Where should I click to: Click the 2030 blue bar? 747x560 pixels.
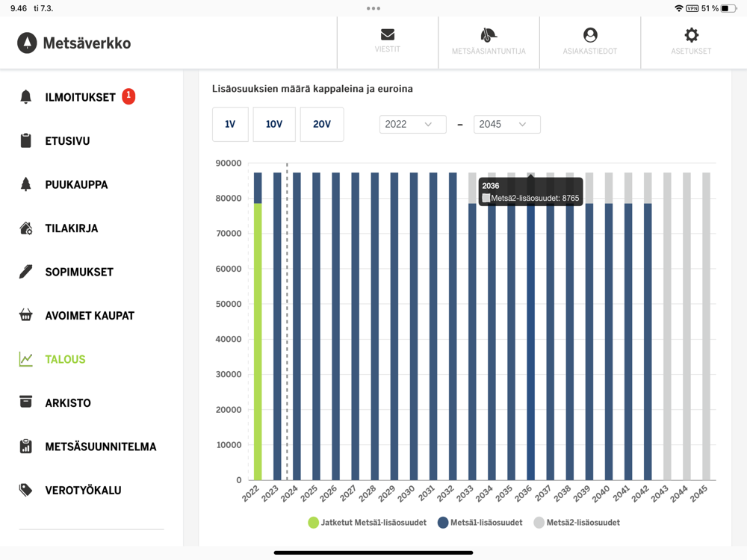coord(414,326)
